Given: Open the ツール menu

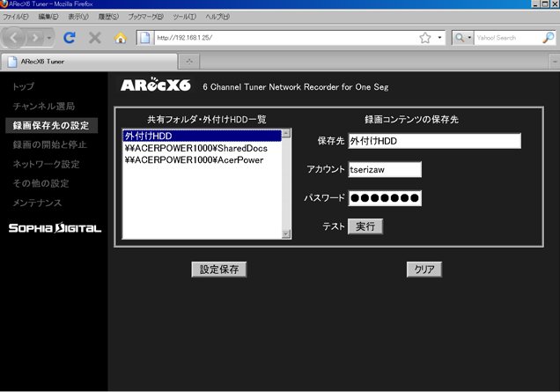Looking at the screenshot, I should (x=184, y=17).
